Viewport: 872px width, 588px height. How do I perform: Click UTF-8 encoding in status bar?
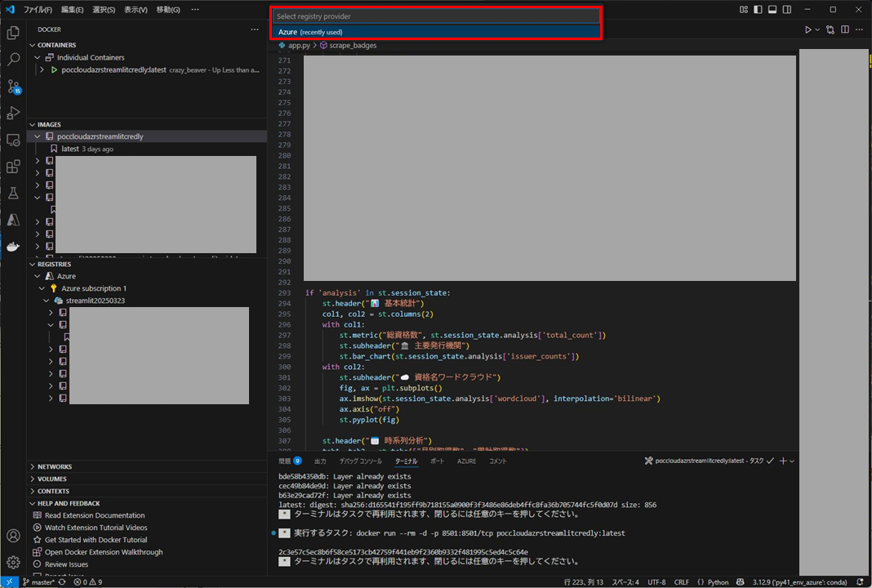click(656, 582)
